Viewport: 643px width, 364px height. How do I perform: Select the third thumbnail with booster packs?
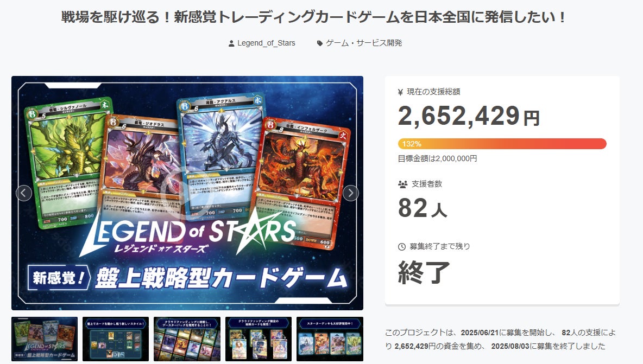pyautogui.click(x=187, y=339)
